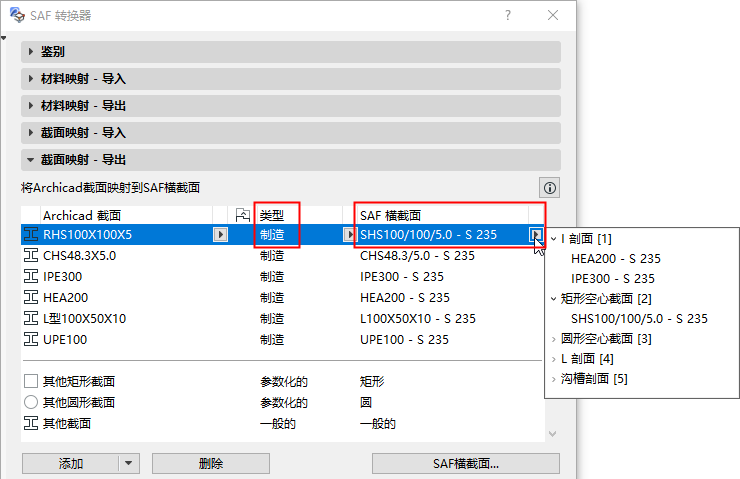Select profile icon of L型100X50X10 row
This screenshot has height=479, width=740.
31,319
